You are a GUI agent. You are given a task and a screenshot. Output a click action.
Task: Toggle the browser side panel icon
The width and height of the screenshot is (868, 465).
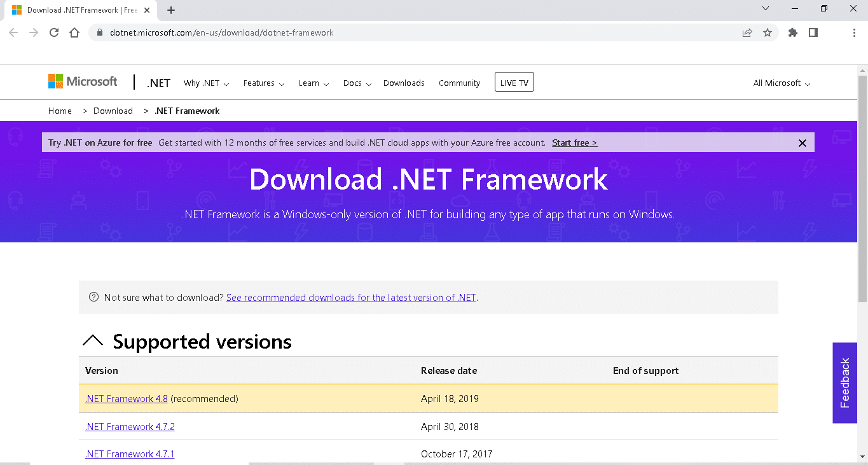[813, 32]
